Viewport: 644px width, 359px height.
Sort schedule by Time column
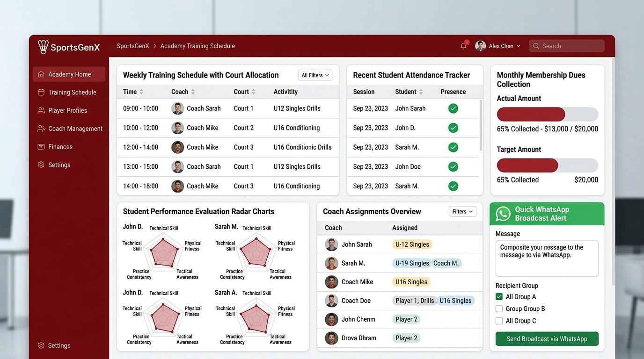point(141,92)
